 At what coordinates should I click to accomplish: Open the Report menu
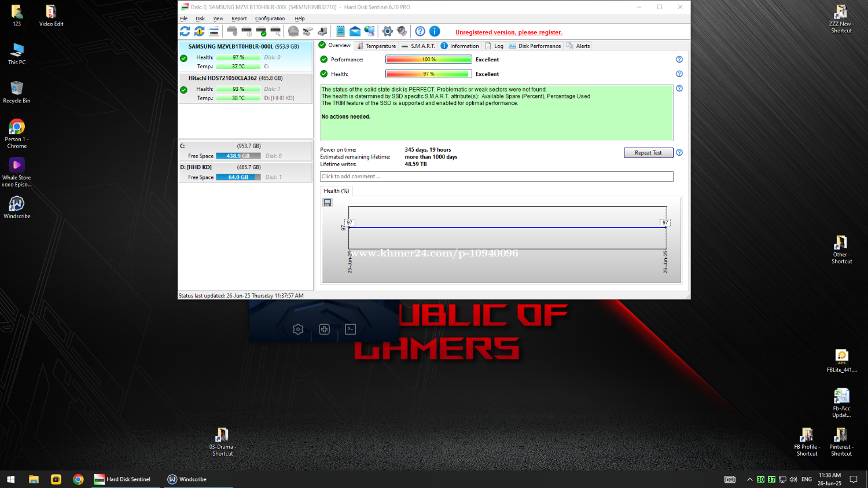coord(239,19)
